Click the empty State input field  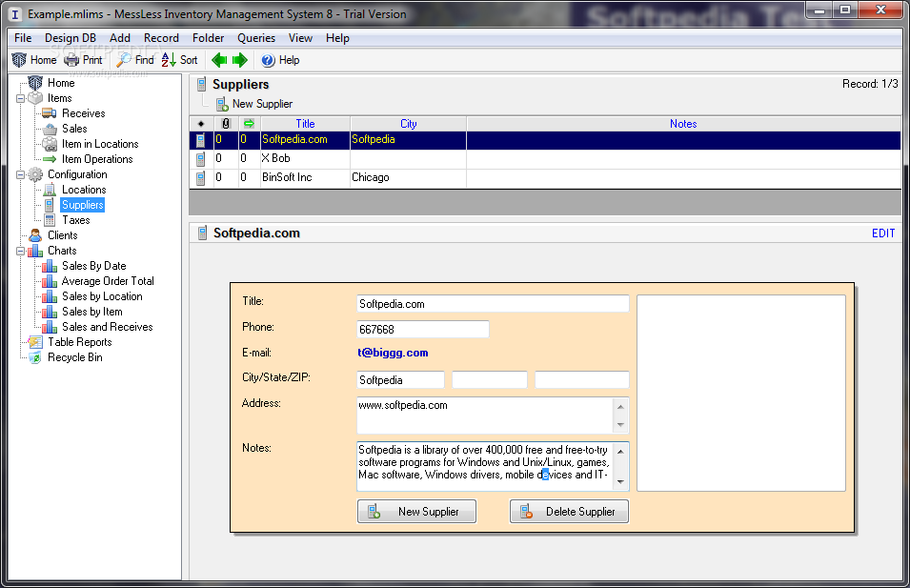pyautogui.click(x=490, y=379)
